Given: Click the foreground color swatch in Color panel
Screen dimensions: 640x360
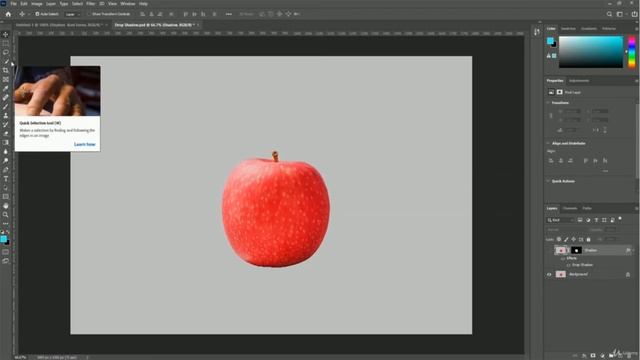Looking at the screenshot, I should 550,40.
